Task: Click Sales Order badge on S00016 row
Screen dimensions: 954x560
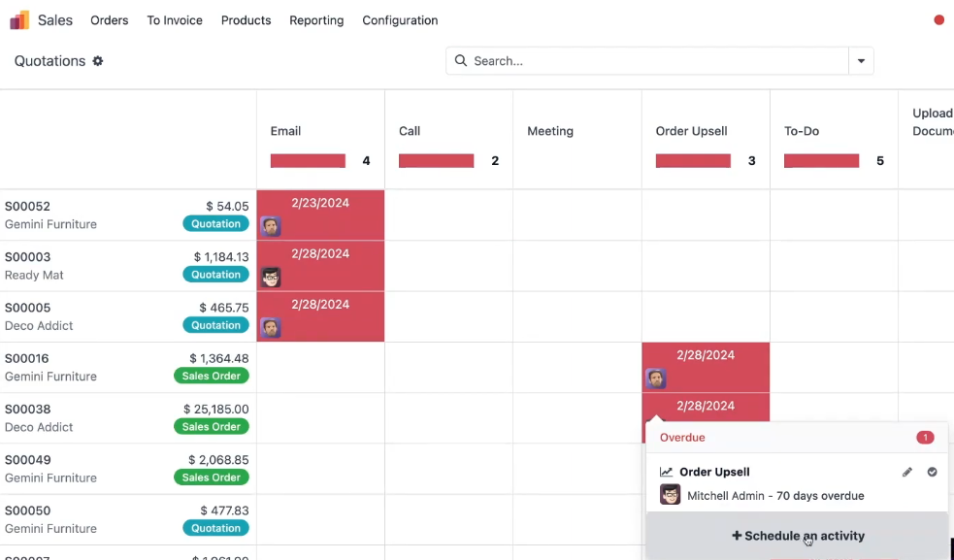Action: click(212, 376)
